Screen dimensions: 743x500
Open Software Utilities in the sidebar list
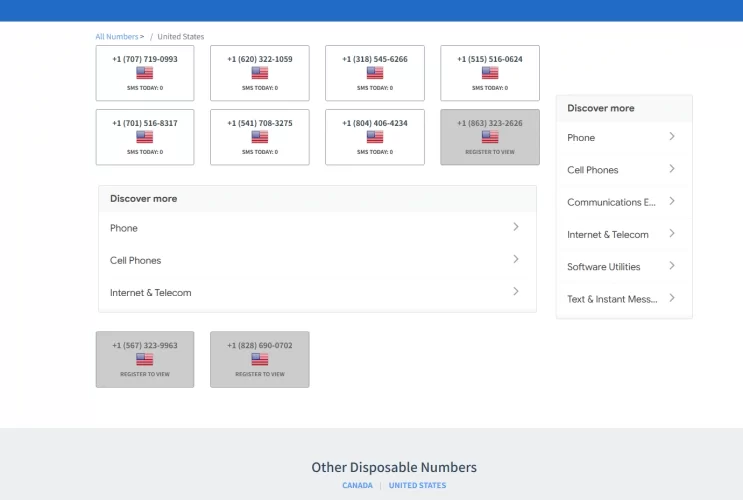tap(603, 267)
